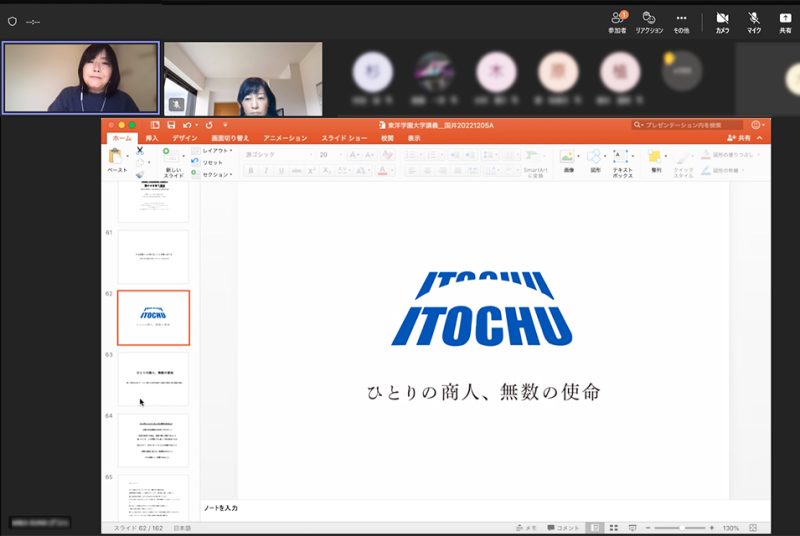Start screen sharing with the 共有 meeting button
This screenshot has height=536, width=800.
click(x=785, y=22)
